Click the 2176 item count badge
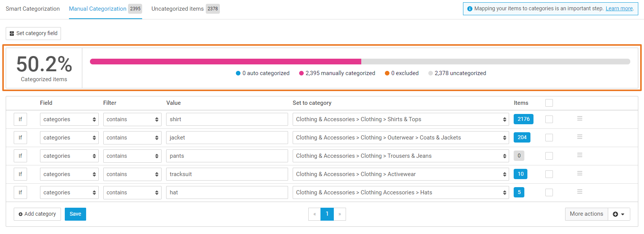 pyautogui.click(x=523, y=119)
